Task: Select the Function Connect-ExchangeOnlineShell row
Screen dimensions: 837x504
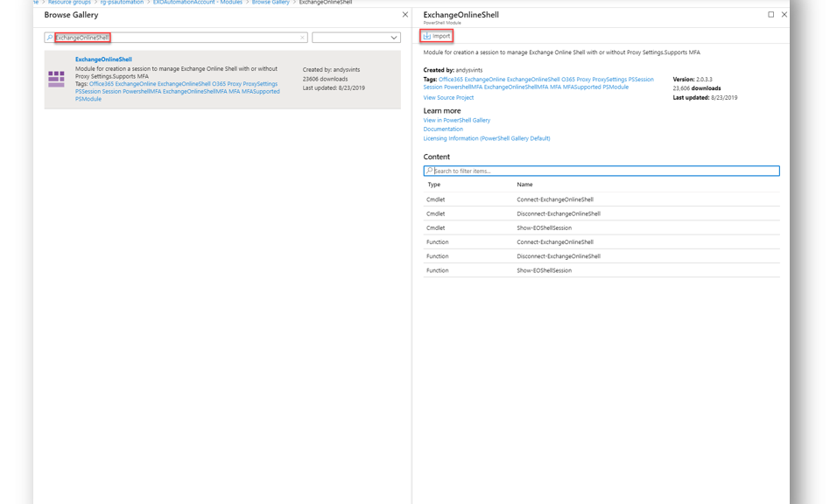Action: tap(601, 242)
